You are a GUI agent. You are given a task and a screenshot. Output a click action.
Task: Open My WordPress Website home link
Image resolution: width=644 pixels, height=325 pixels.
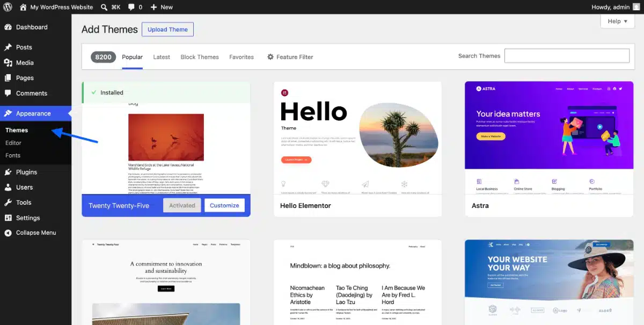click(x=56, y=7)
